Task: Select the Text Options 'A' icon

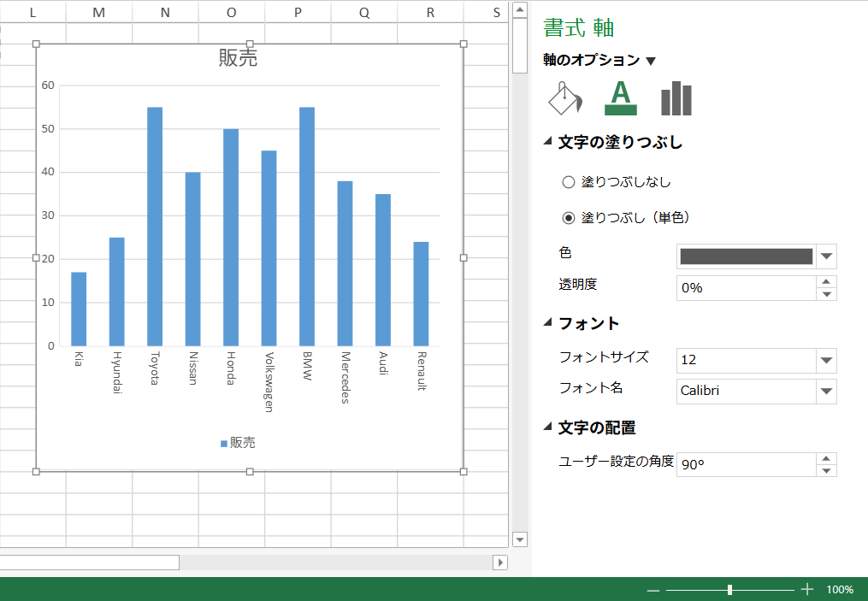Action: click(620, 98)
